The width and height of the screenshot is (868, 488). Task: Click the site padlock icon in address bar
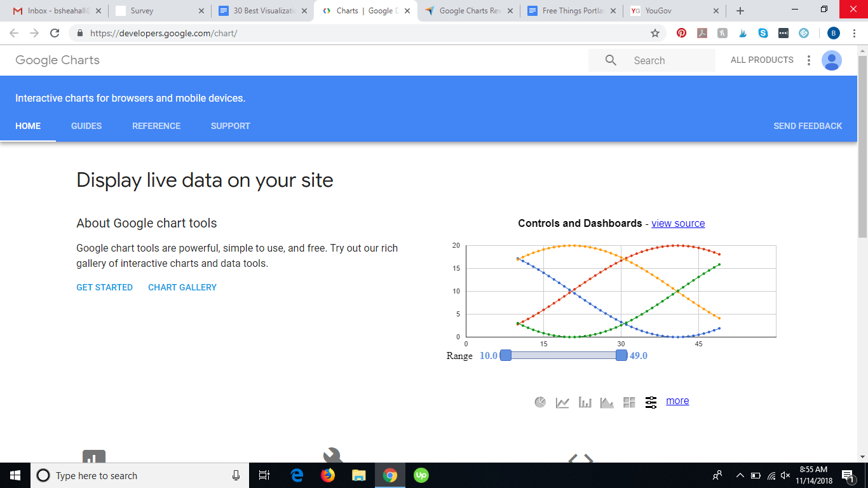(80, 33)
